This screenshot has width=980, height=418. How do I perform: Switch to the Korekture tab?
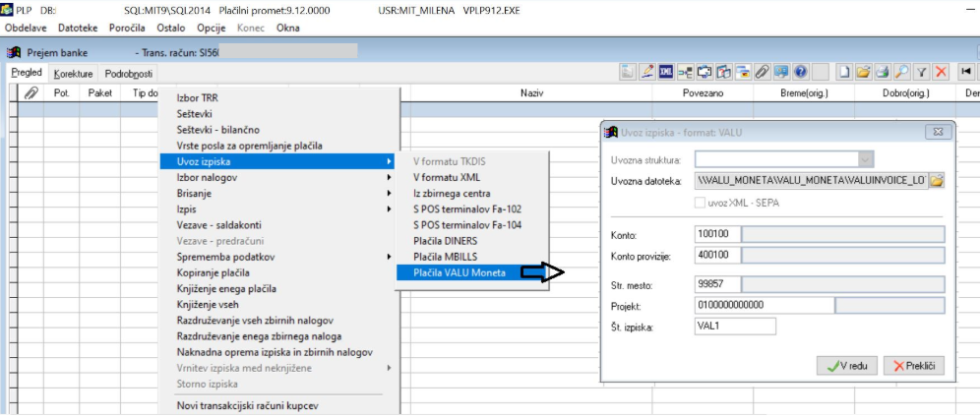73,74
